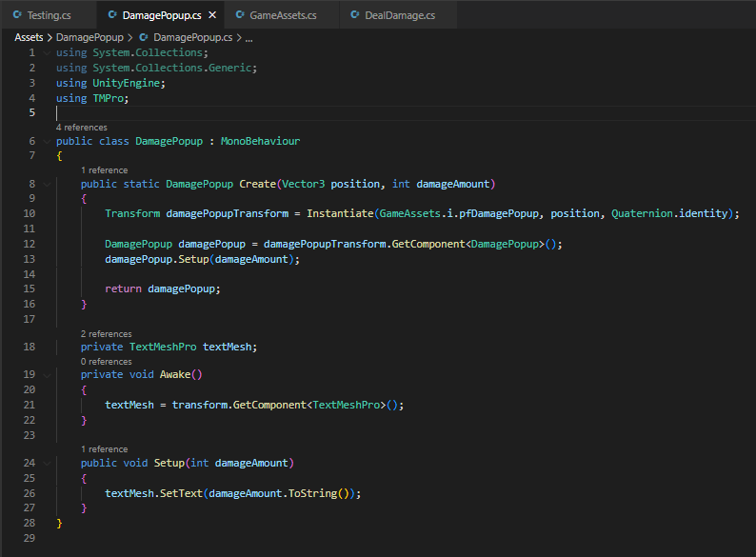Click line number 10 in the gutter
The height and width of the screenshot is (557, 756).
tap(29, 214)
